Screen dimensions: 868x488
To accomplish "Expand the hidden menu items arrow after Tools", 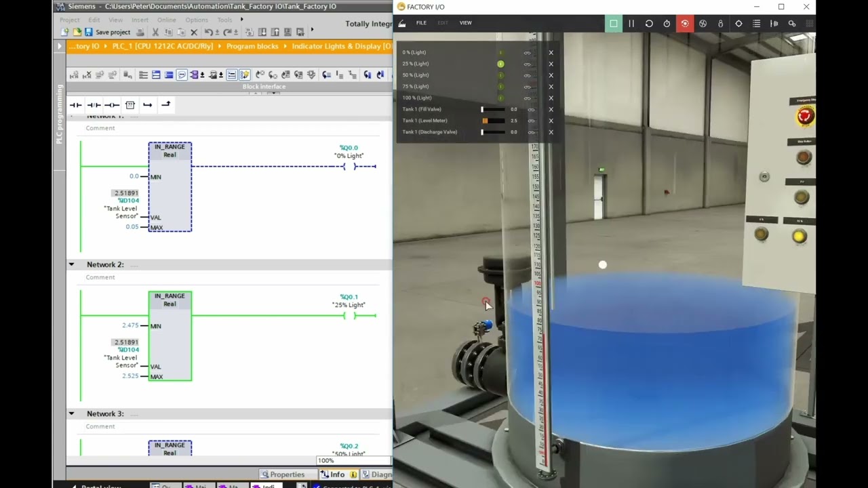I will click(242, 20).
